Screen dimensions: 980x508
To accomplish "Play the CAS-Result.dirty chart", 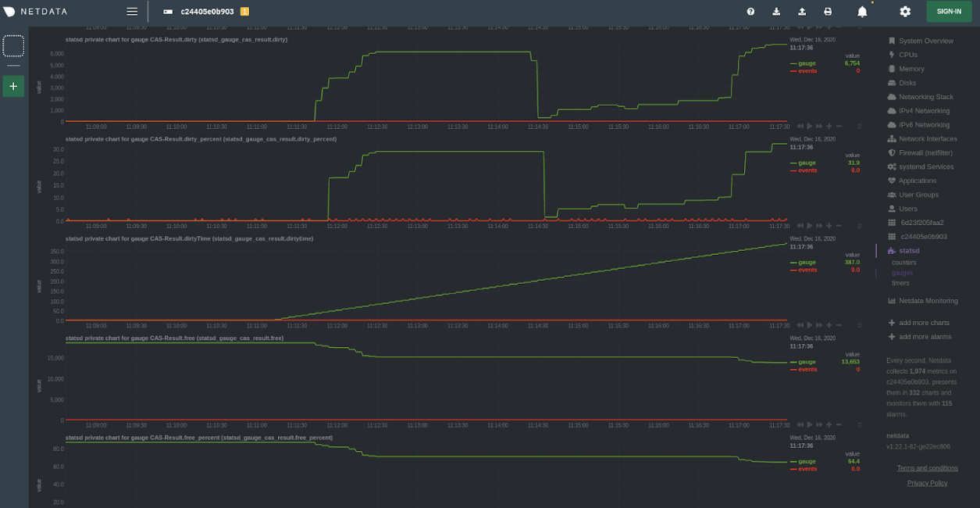I will tap(810, 126).
